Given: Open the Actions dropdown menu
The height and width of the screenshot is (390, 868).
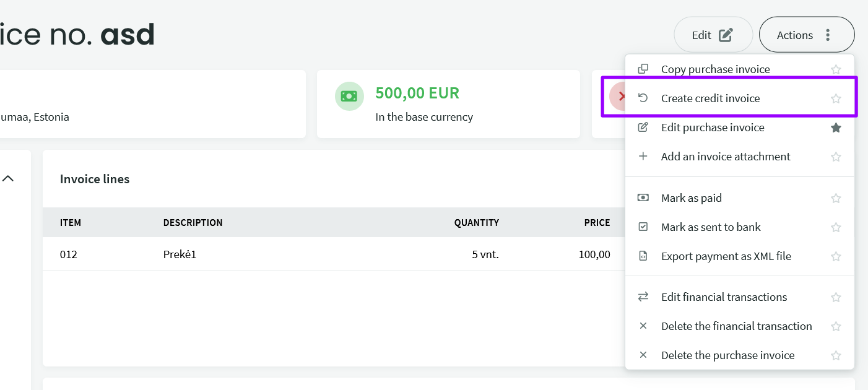Looking at the screenshot, I should click(806, 35).
